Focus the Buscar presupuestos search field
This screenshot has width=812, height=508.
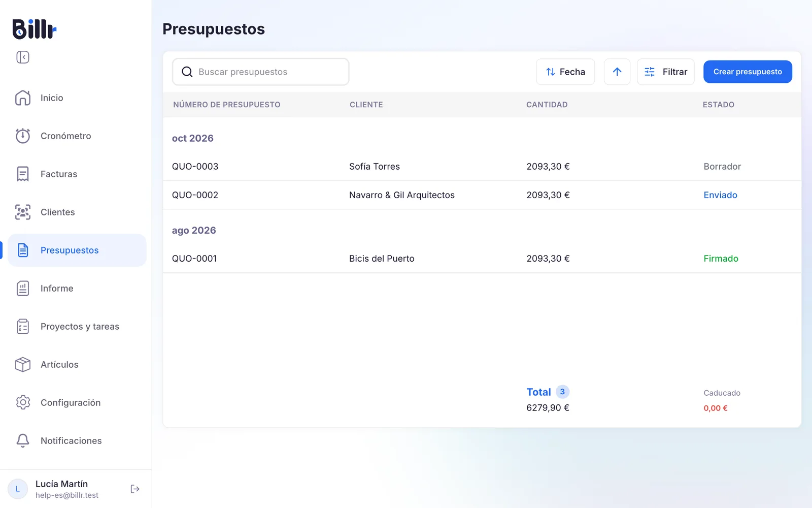click(261, 72)
